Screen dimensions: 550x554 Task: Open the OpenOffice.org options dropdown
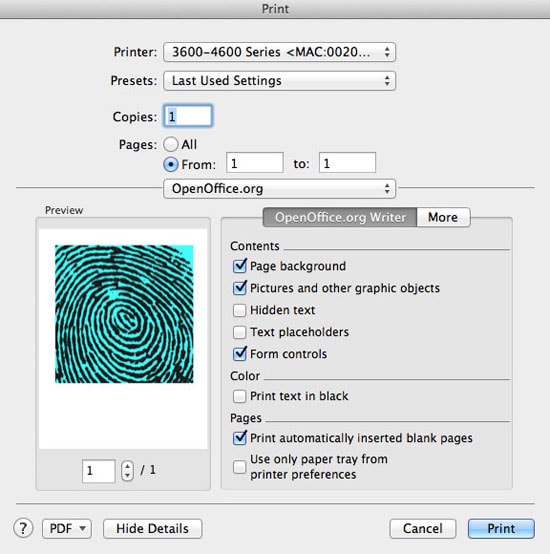279,189
